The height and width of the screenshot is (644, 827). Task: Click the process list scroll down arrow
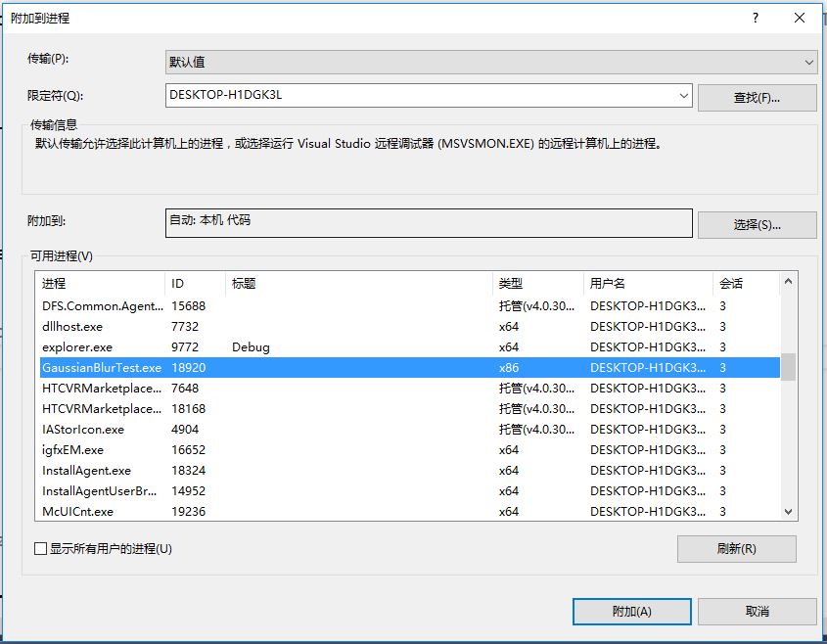pyautogui.click(x=788, y=512)
